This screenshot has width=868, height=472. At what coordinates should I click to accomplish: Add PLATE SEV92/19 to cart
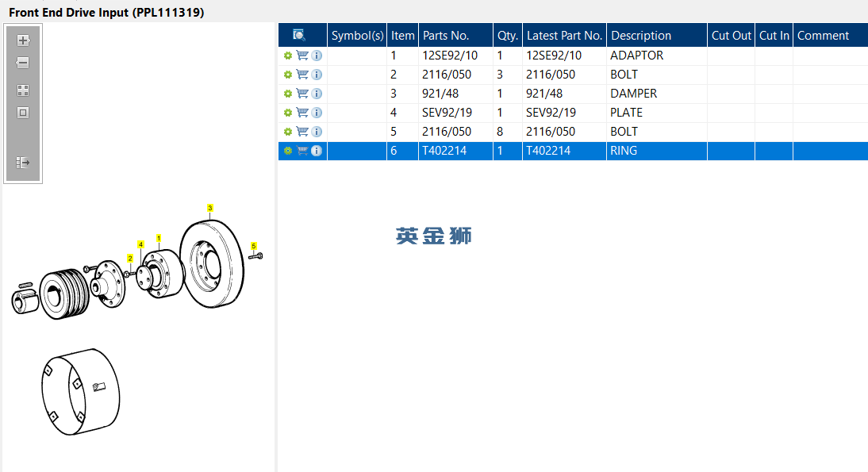(302, 113)
